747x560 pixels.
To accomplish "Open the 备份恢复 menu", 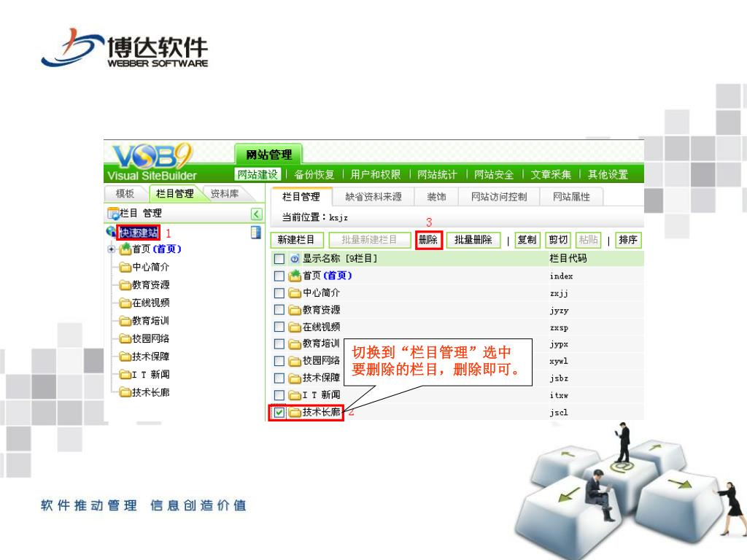I will (314, 174).
